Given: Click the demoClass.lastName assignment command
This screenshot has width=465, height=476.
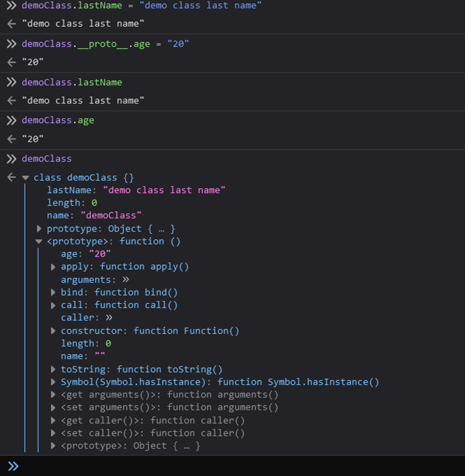Looking at the screenshot, I should tap(142, 5).
